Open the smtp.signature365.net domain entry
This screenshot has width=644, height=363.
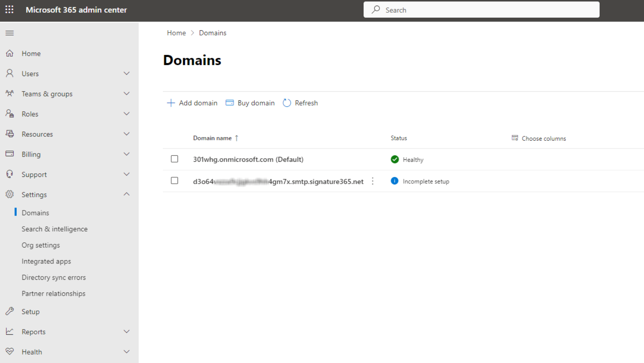(278, 181)
